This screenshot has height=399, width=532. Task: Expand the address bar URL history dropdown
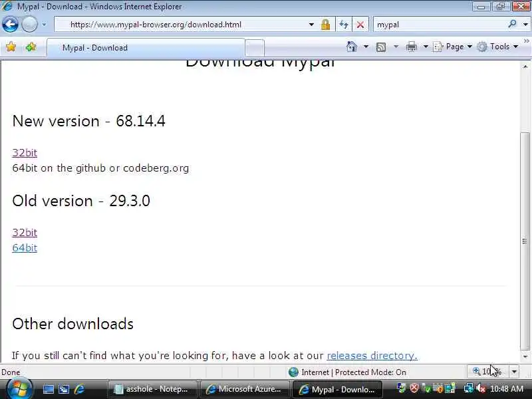[x=311, y=25]
